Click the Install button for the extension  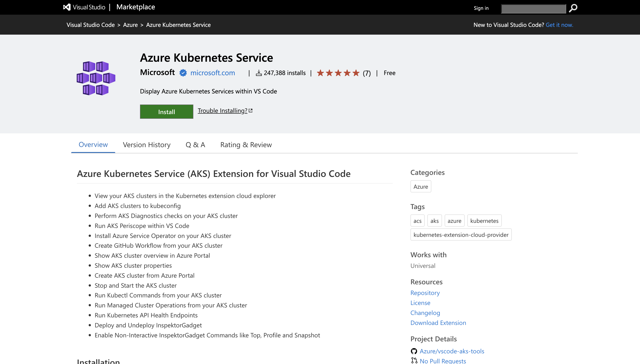(x=166, y=111)
